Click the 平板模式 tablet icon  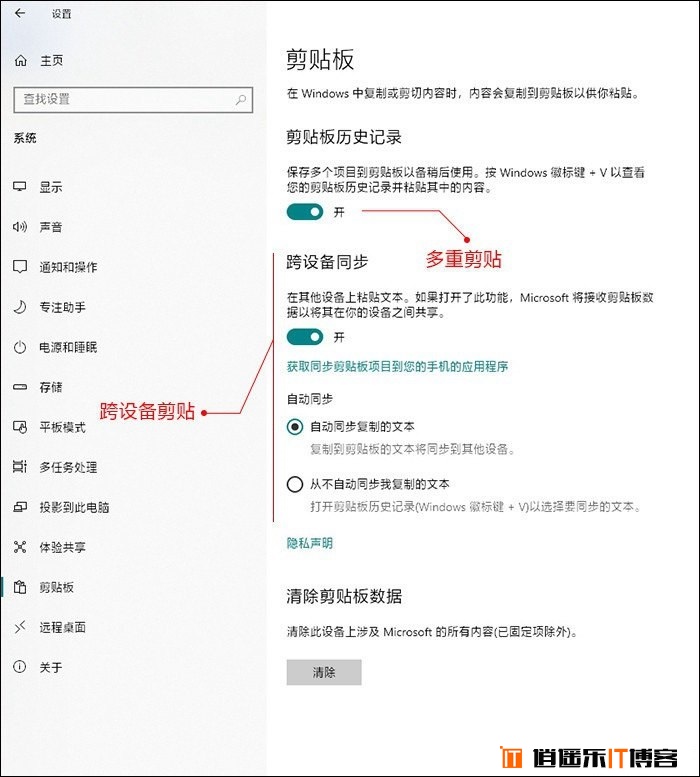click(20, 427)
